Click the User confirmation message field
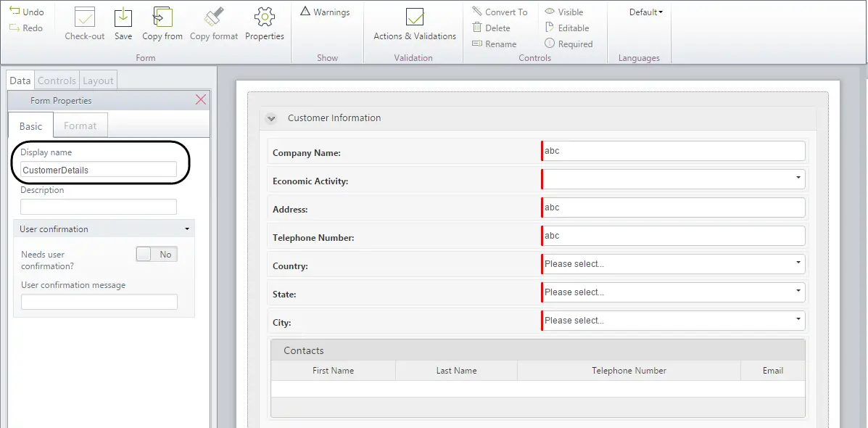The width and height of the screenshot is (868, 428). [x=99, y=302]
